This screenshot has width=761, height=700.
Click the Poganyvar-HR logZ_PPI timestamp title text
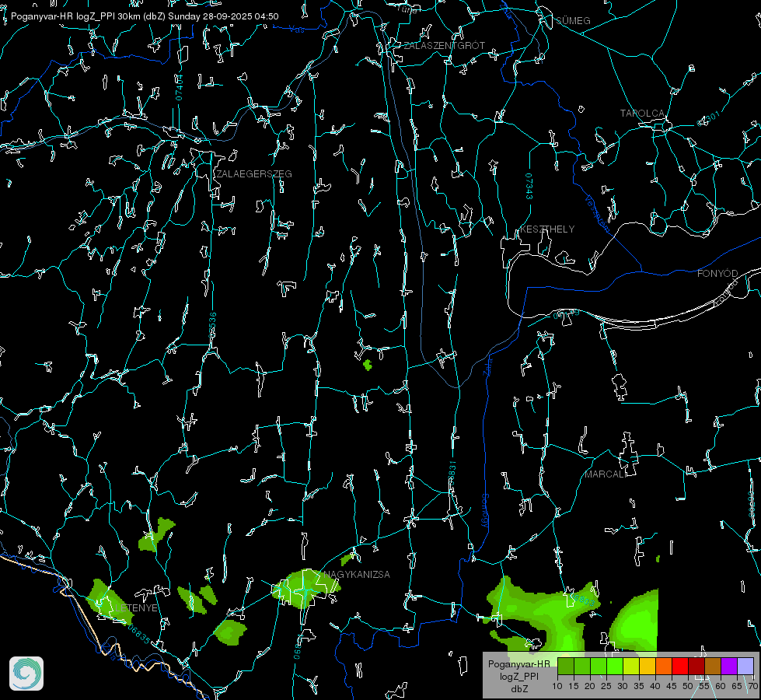click(x=145, y=16)
